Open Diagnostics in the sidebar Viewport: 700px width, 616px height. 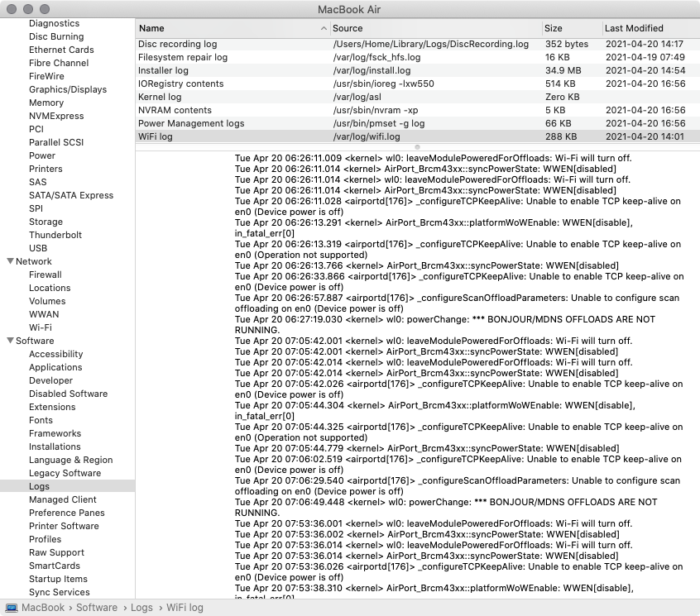point(54,23)
